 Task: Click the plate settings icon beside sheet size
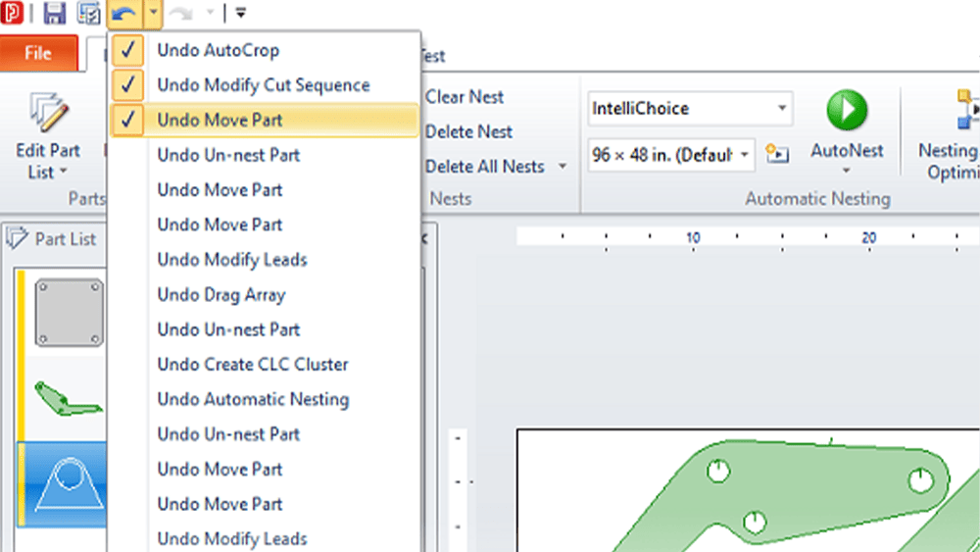point(777,154)
